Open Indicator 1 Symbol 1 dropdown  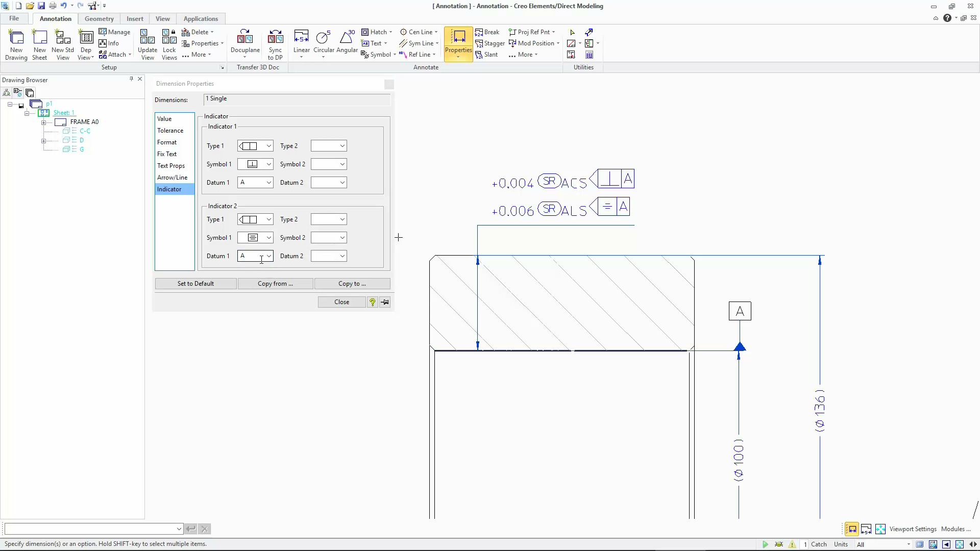255,164
